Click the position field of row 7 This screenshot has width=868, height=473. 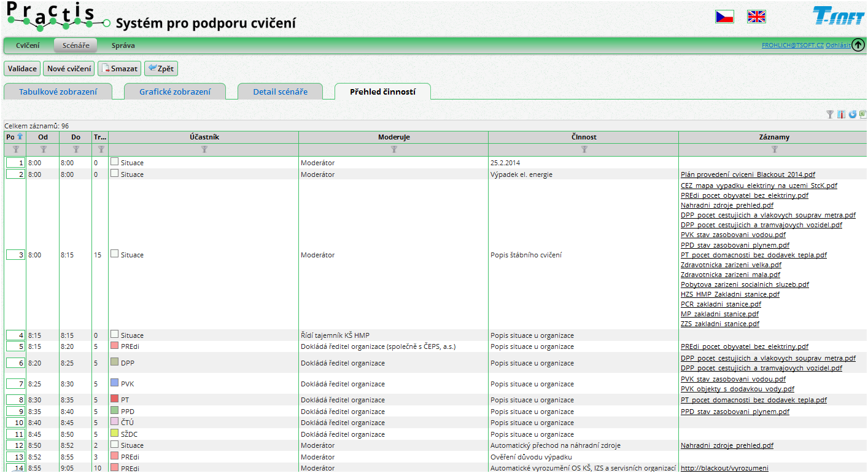click(15, 384)
